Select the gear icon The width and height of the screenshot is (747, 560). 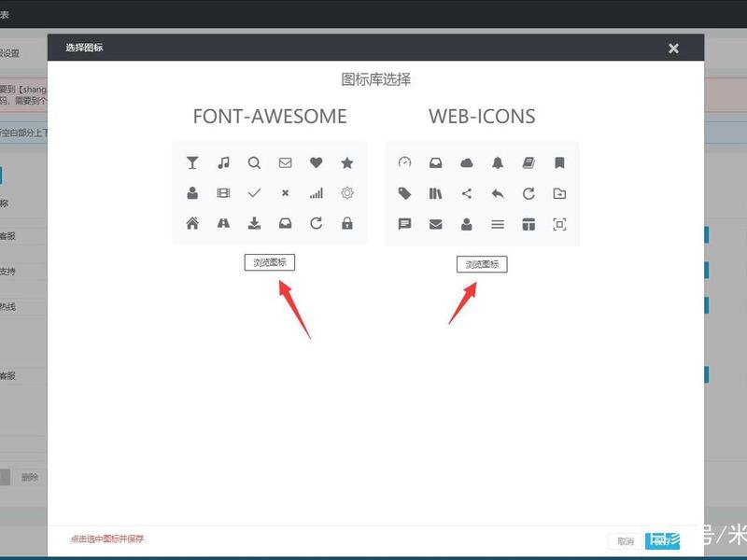coord(347,193)
